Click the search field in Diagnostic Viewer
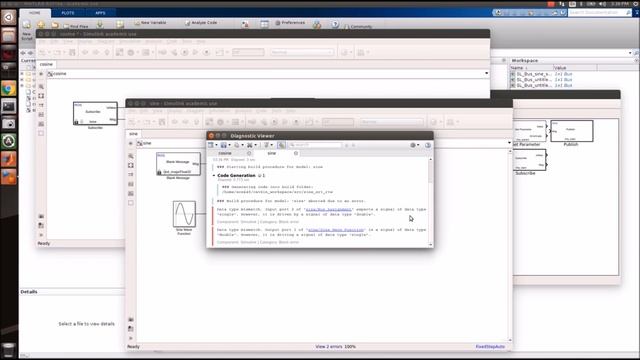640x360 pixels. pyautogui.click(x=315, y=145)
